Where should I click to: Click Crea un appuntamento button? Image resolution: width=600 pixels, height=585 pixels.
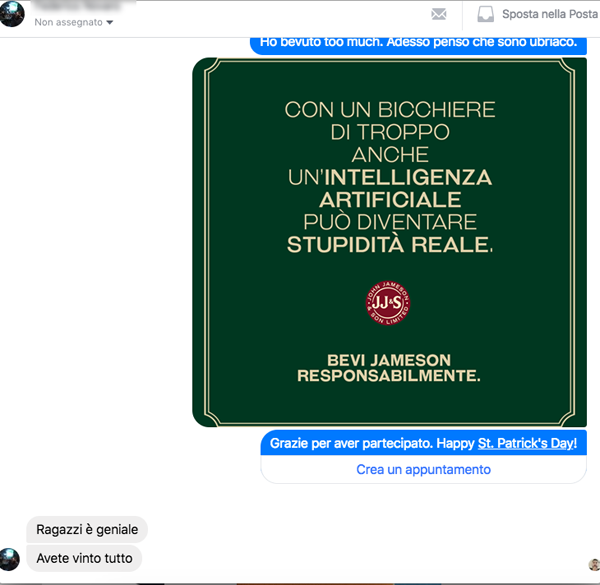point(423,469)
